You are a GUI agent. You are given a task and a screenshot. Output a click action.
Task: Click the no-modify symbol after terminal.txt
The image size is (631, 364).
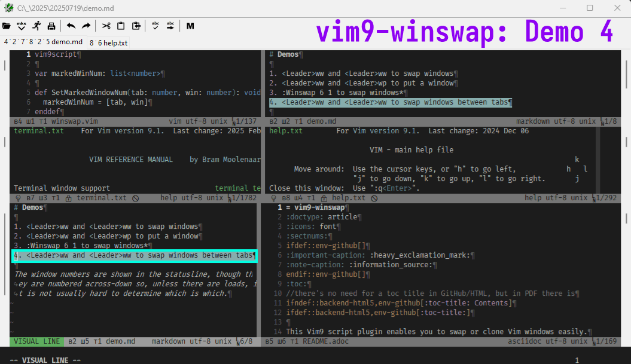136,198
